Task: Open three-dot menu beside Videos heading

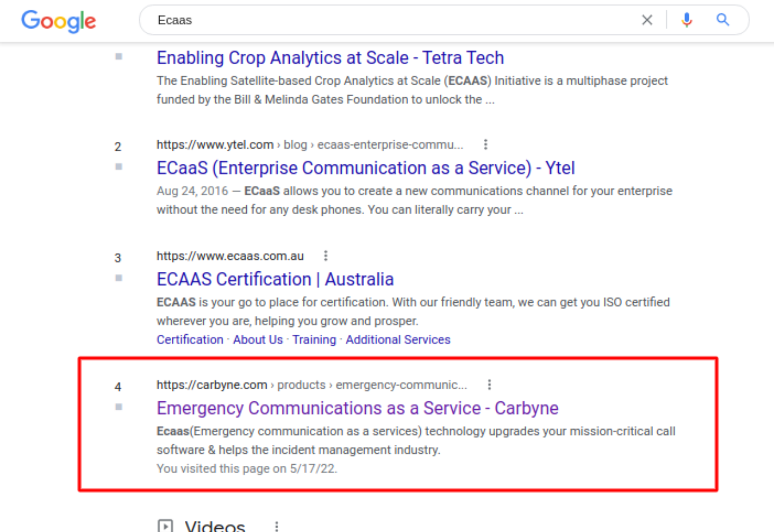Action: [277, 526]
